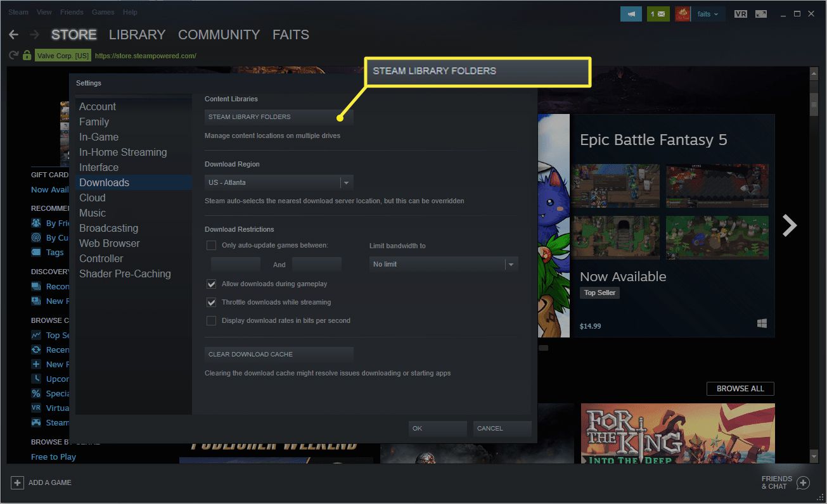Select Family in settings sidebar
Viewport: 827px width, 504px height.
click(134, 122)
